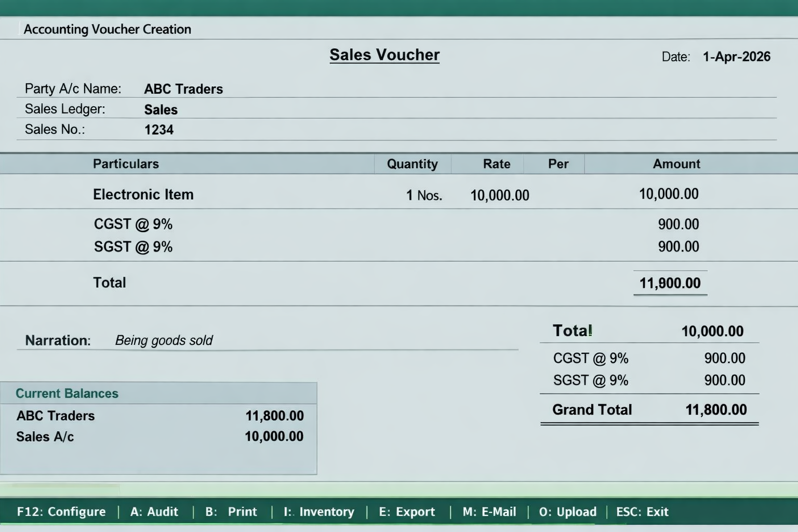The height and width of the screenshot is (532, 798).
Task: Select the SGST @ 9% ledger line
Action: point(133,246)
